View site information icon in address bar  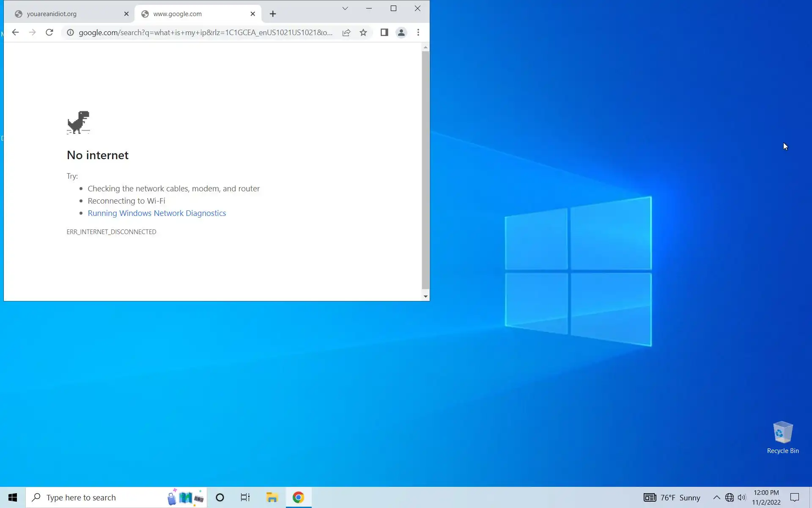[71, 33]
